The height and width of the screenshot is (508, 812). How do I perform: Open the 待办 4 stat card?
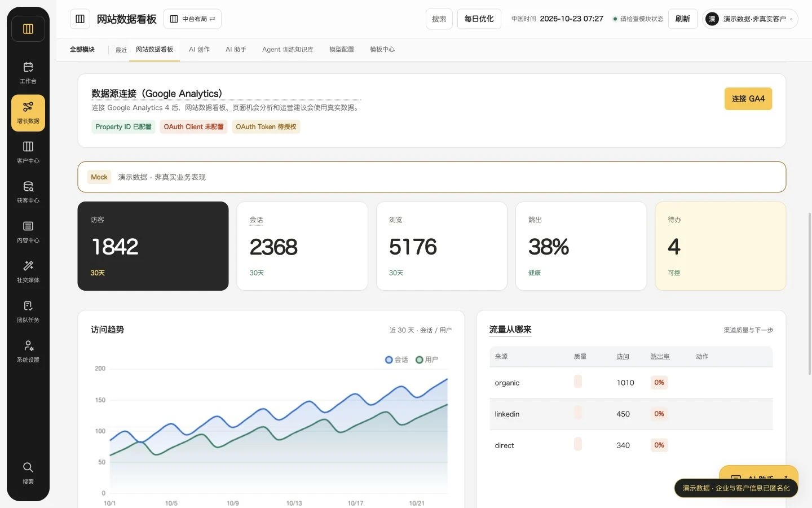[720, 246]
